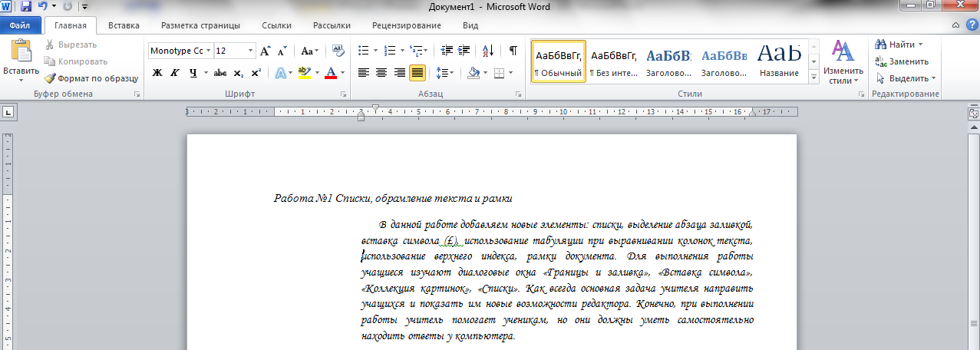Click the sort (А-Я) icon
Image resolution: width=980 pixels, height=350 pixels.
[x=487, y=51]
